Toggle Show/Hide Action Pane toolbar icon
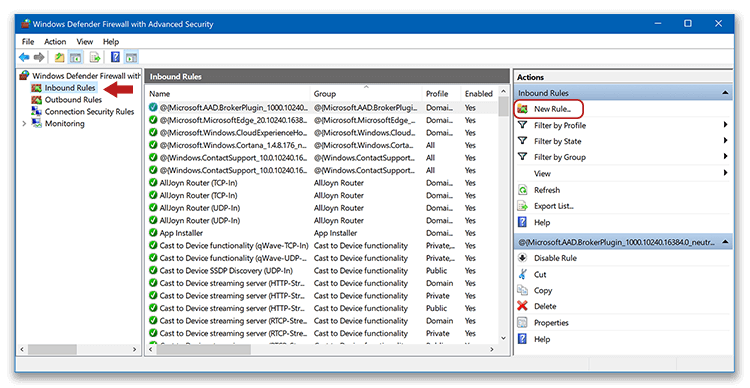This screenshot has height=388, width=750. click(x=132, y=57)
